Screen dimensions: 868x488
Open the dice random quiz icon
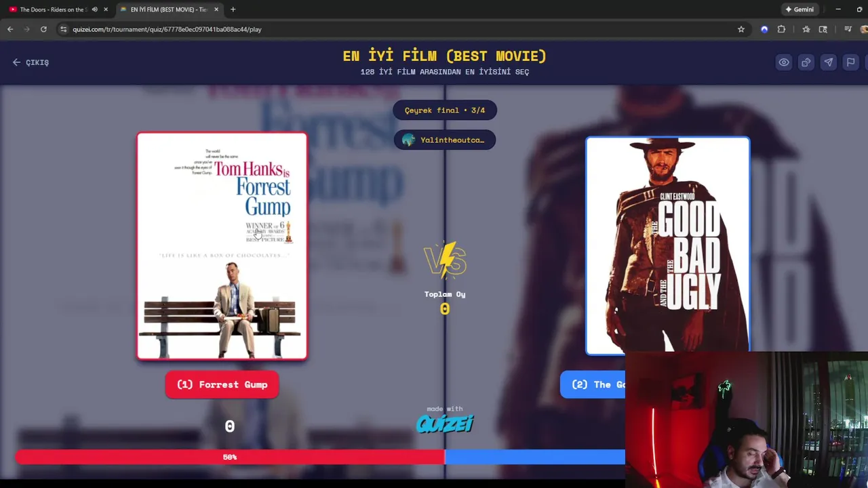point(806,62)
